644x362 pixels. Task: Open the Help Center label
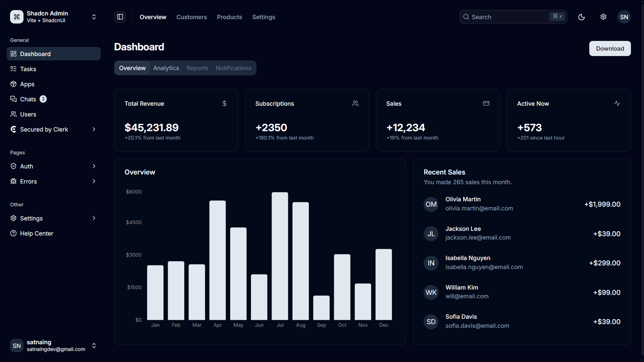(x=37, y=233)
